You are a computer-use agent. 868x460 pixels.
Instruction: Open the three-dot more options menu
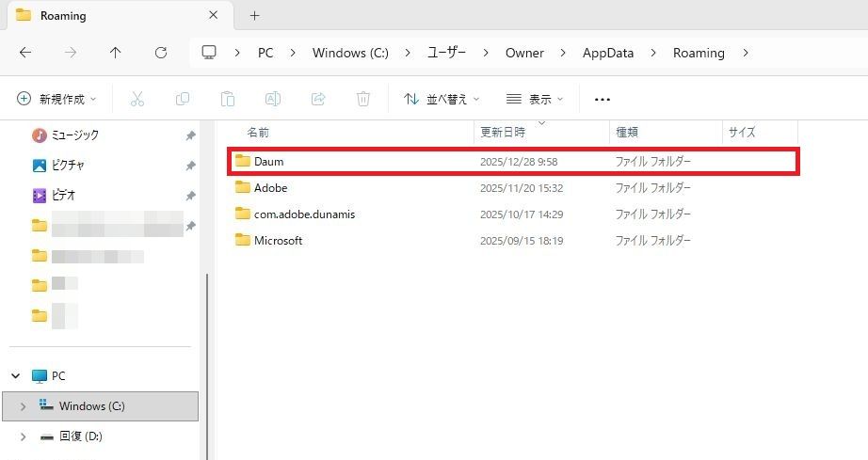[603, 99]
